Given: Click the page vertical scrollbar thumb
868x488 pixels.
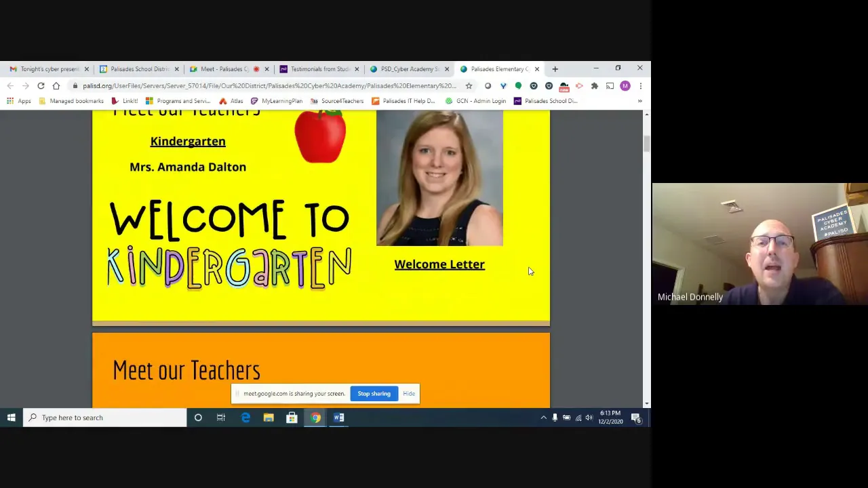Looking at the screenshot, I should pos(646,144).
